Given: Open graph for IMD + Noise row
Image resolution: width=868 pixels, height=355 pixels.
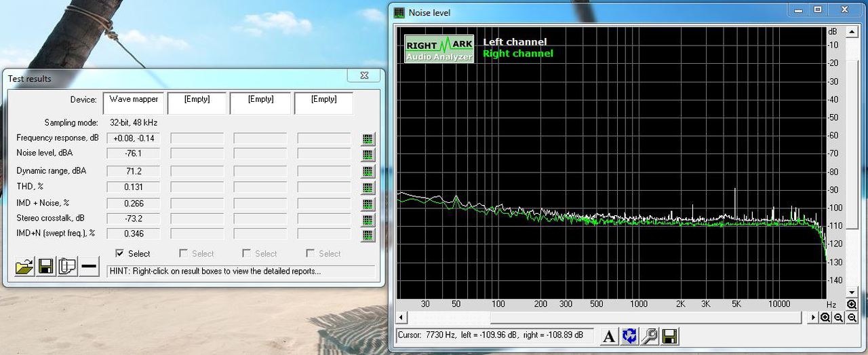Looking at the screenshot, I should [368, 204].
